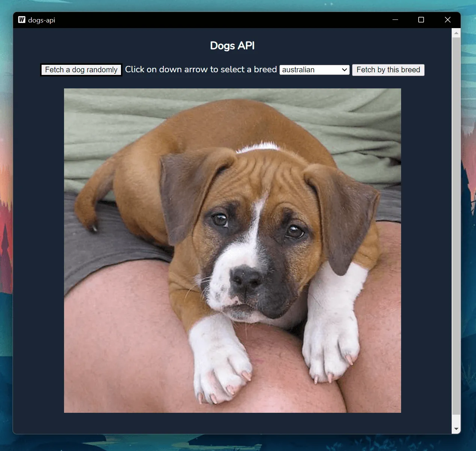This screenshot has width=476, height=451.
Task: Click empty title bar area
Action: click(x=225, y=20)
